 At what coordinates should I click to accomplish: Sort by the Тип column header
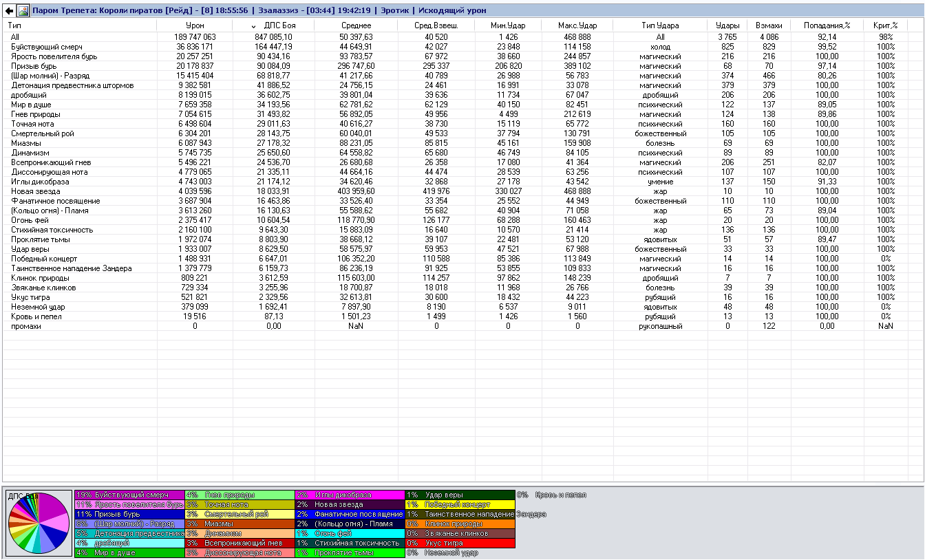click(x=80, y=25)
